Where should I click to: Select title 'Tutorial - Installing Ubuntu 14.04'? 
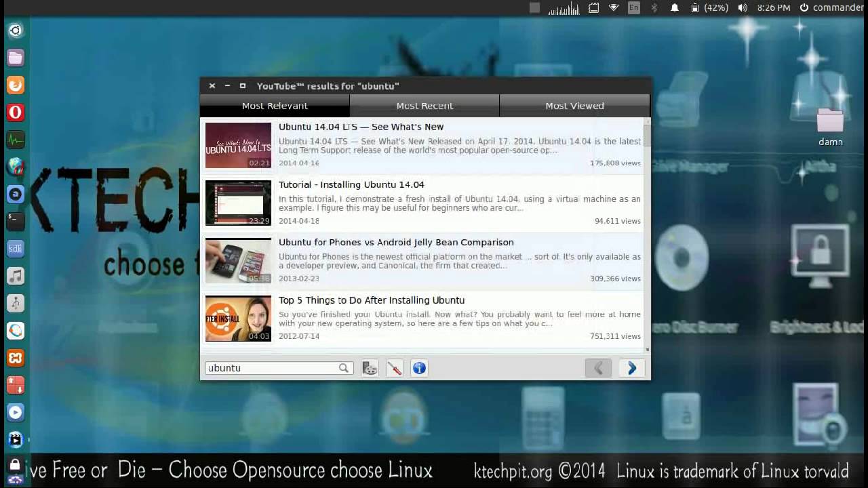pos(351,184)
